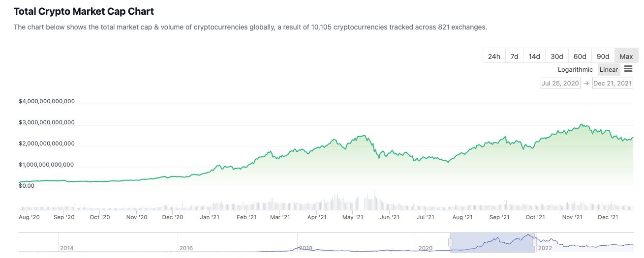Image resolution: width=644 pixels, height=258 pixels.
Task: Select the 60d time range
Action: click(x=580, y=57)
